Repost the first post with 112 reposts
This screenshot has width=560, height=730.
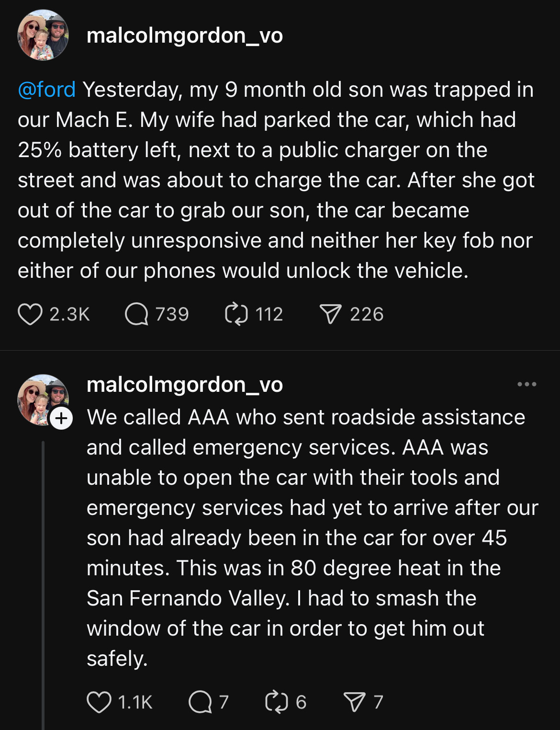[236, 314]
